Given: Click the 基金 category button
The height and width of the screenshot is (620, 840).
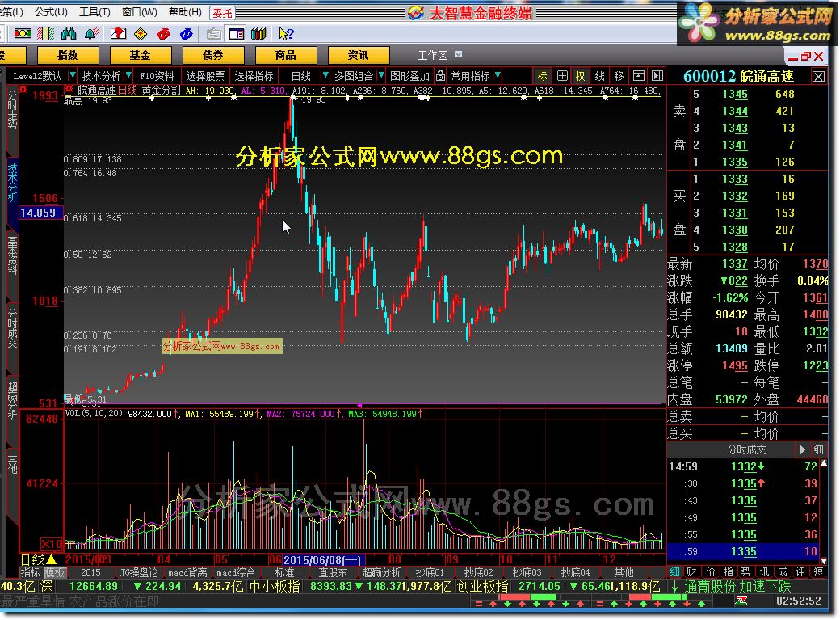Looking at the screenshot, I should tap(141, 55).
